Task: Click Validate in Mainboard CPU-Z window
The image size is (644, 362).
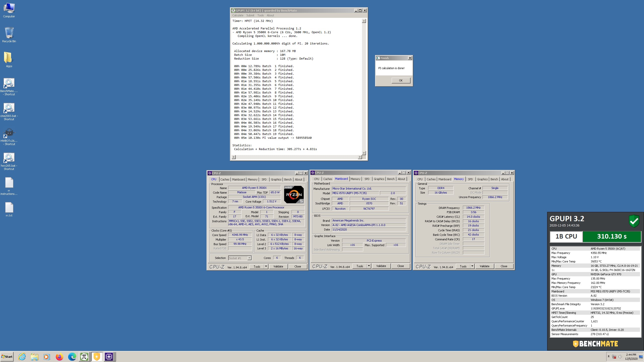Action: coord(381,266)
